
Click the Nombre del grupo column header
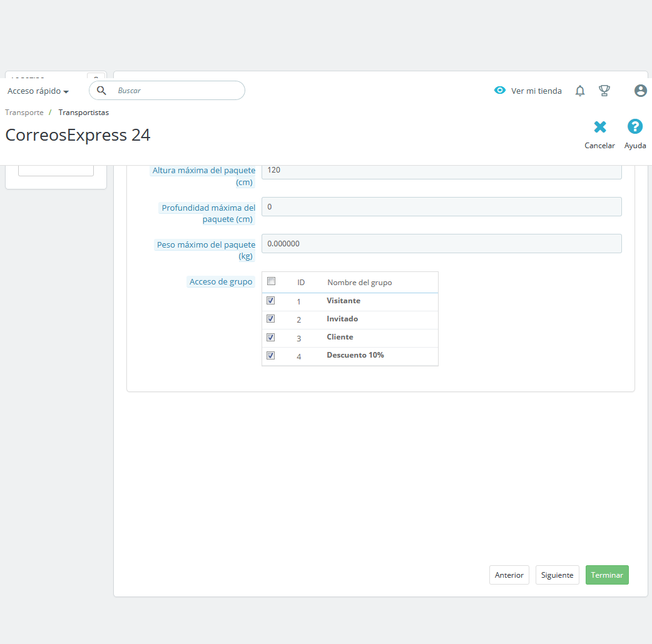coord(359,283)
